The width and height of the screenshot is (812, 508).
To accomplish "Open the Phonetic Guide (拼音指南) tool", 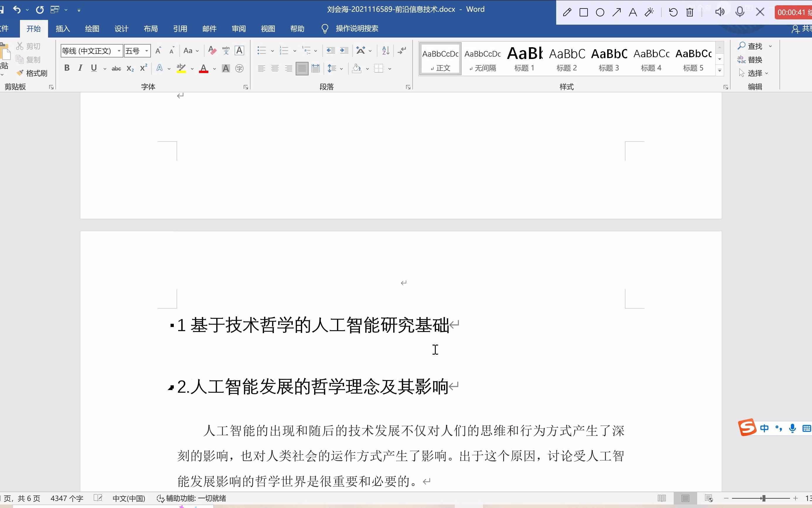I will pos(226,50).
